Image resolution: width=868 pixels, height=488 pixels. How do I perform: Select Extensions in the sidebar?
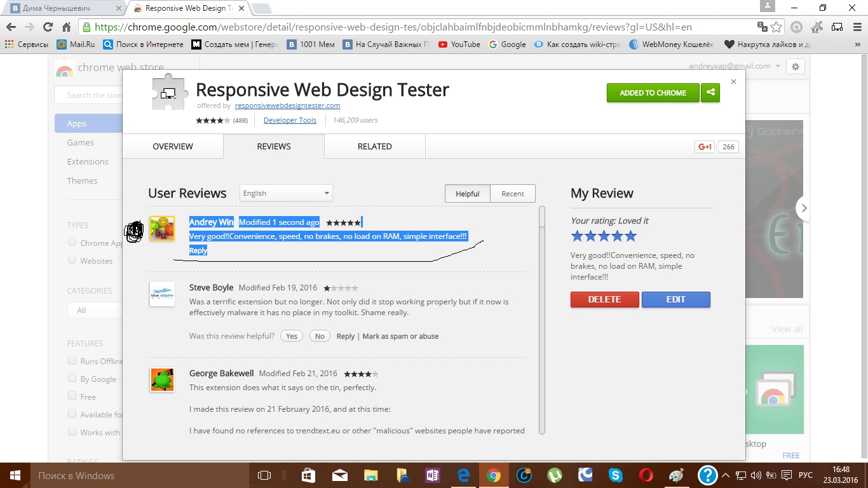click(x=88, y=161)
